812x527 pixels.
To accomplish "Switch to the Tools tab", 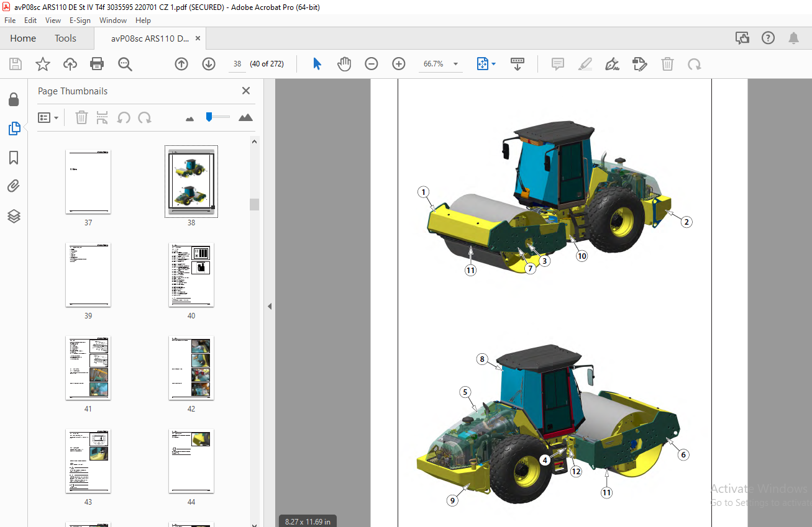I will 65,38.
